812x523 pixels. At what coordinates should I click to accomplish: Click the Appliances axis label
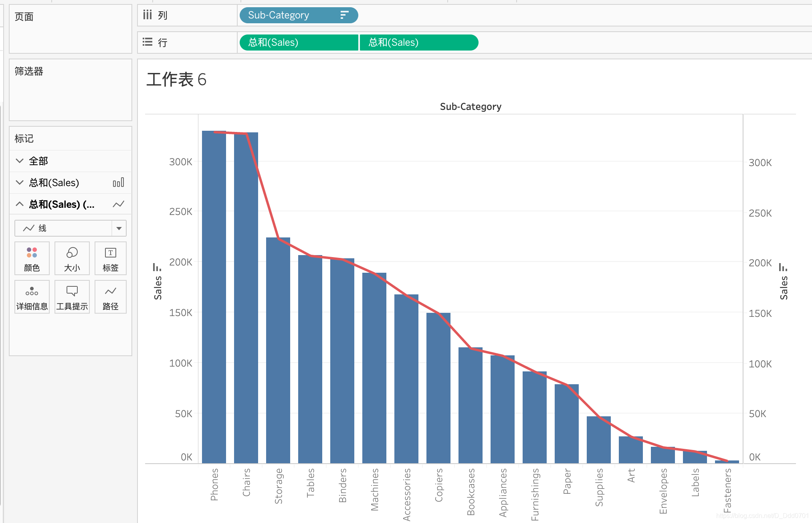coord(503,493)
